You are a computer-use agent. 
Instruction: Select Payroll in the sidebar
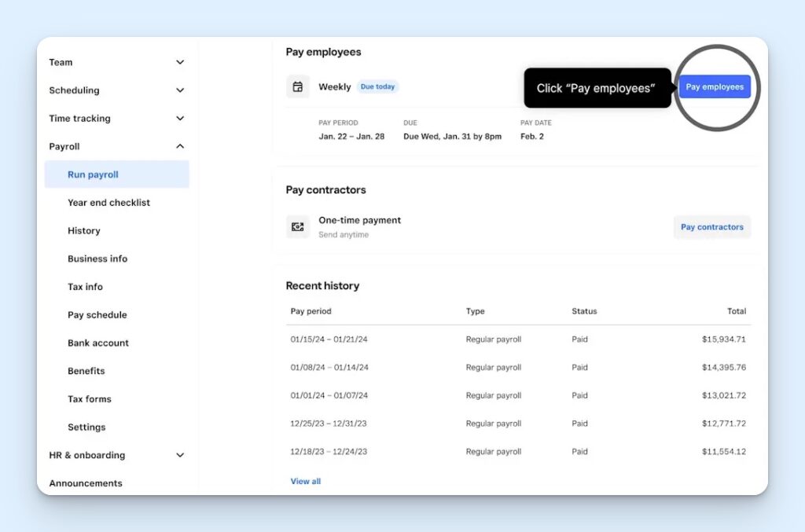tap(64, 146)
